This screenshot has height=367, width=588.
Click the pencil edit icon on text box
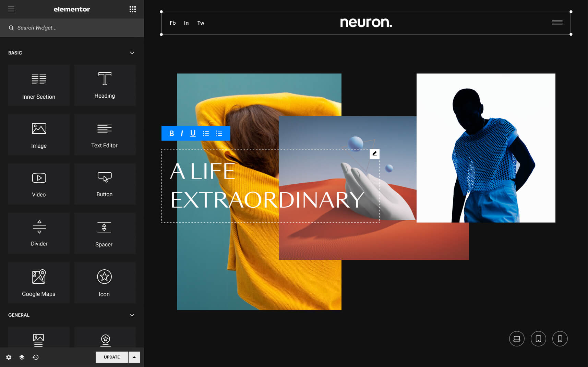point(374,154)
